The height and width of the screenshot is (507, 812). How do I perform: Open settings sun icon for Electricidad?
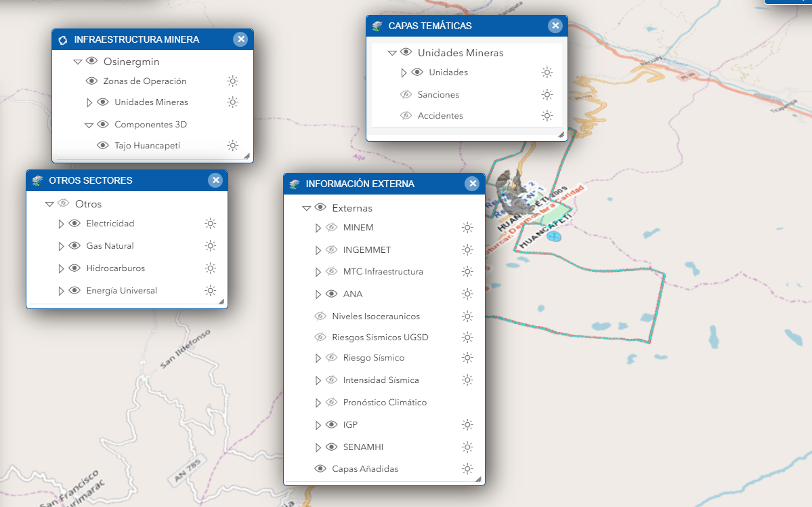pyautogui.click(x=210, y=224)
